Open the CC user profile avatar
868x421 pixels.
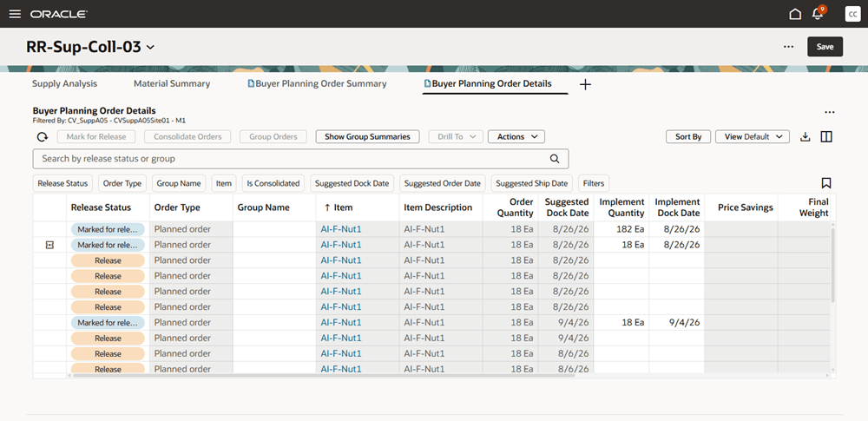tap(852, 14)
